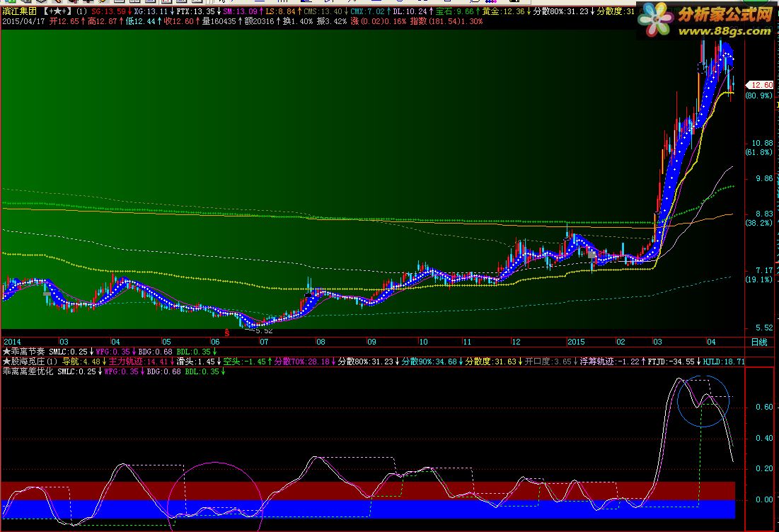Select the amplitude 振3.42%
Screen dimensions: 779x532
(x=331, y=21)
